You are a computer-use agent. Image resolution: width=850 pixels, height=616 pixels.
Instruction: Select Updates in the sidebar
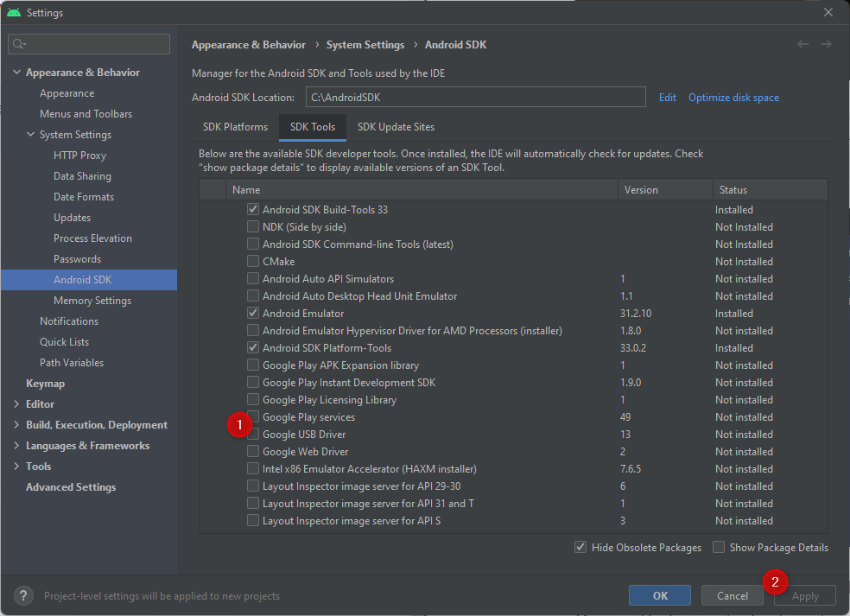[x=72, y=218]
